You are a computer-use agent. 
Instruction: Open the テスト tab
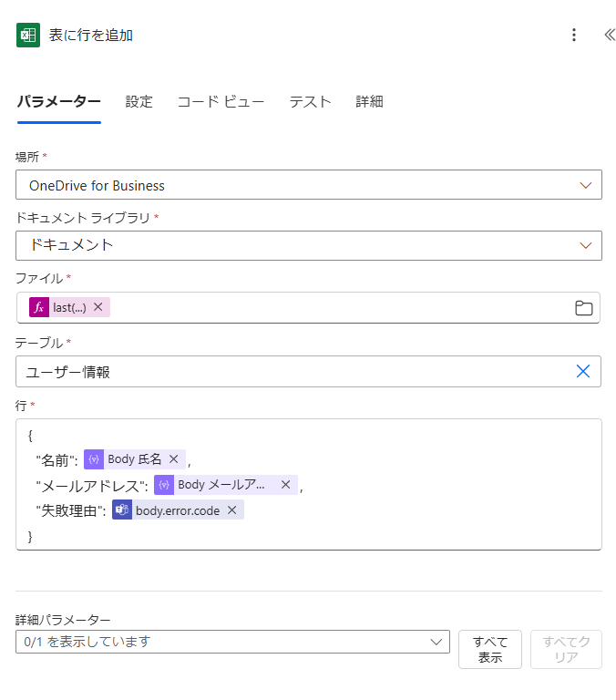coord(310,102)
